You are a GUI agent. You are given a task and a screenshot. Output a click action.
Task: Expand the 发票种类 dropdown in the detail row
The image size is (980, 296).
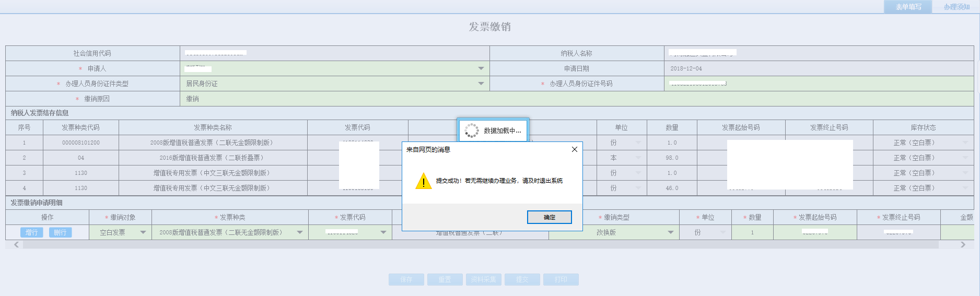300,232
